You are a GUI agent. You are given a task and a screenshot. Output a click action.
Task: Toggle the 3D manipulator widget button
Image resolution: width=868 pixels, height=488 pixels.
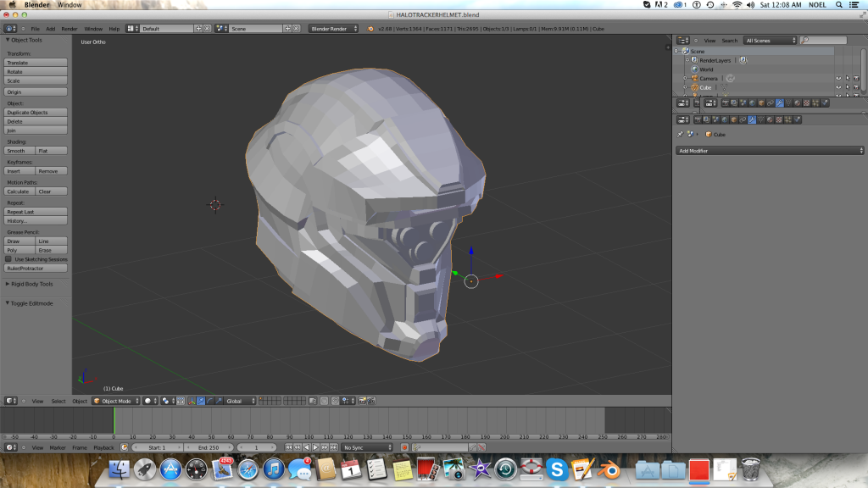click(192, 401)
